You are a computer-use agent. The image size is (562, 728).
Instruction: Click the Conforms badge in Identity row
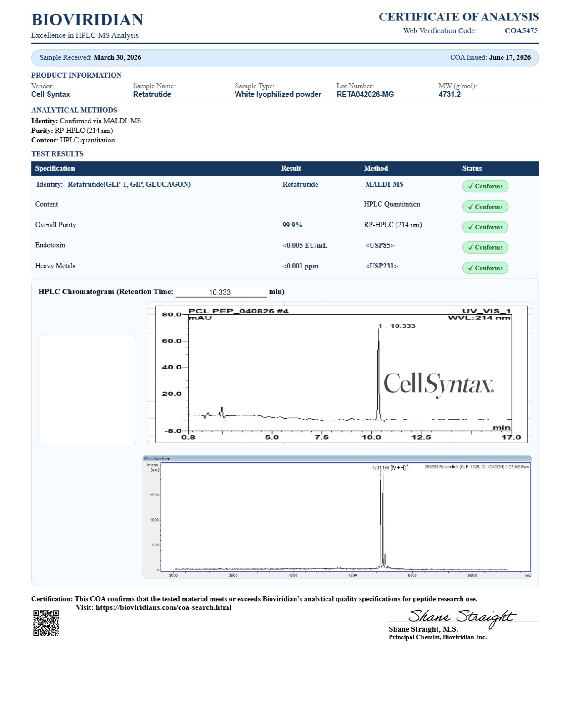pos(485,186)
